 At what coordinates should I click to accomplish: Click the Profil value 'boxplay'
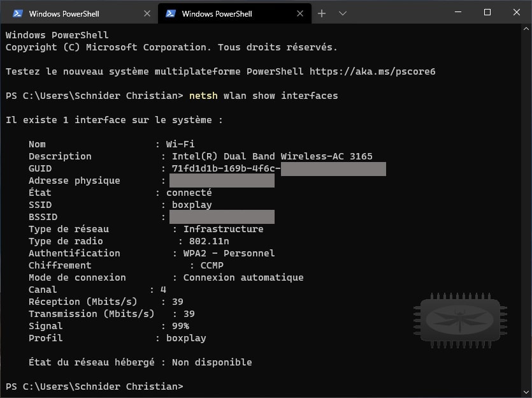tap(186, 338)
